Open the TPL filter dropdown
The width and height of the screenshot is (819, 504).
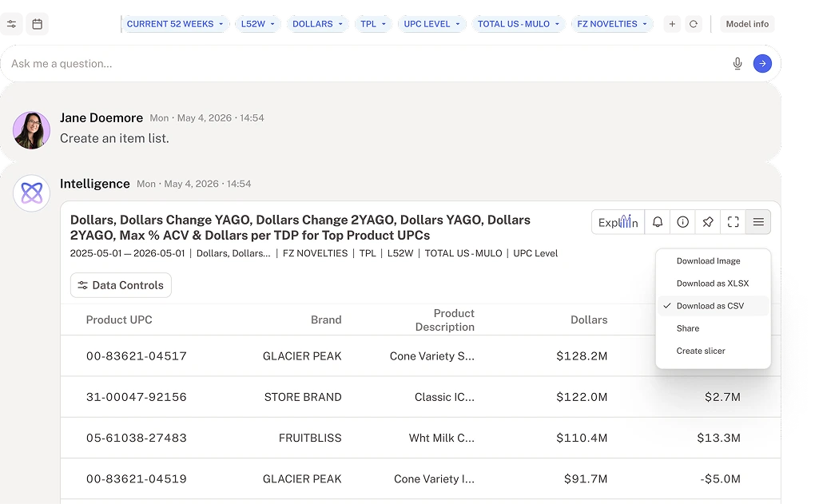click(x=373, y=24)
